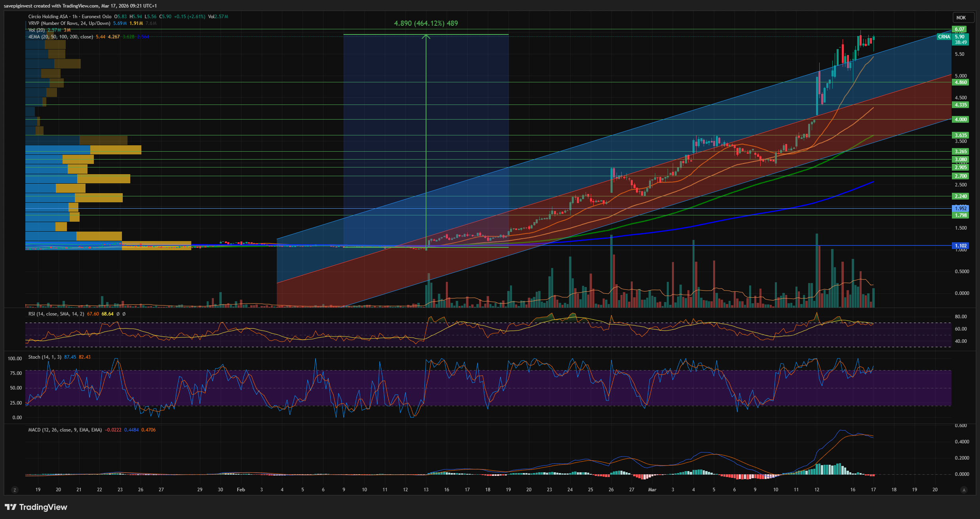Click the Circio Holding ASA symbol title
Viewport: 980px width, 519px height.
point(48,17)
